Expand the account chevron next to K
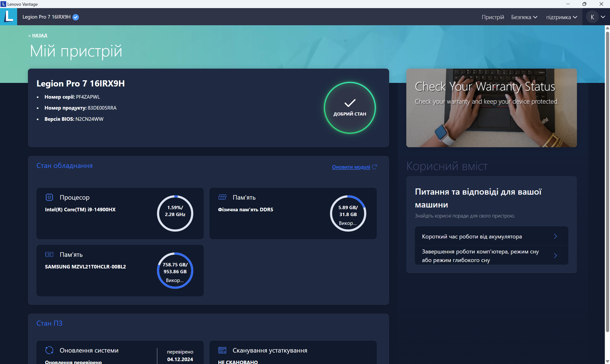This screenshot has width=610, height=364. pos(603,17)
